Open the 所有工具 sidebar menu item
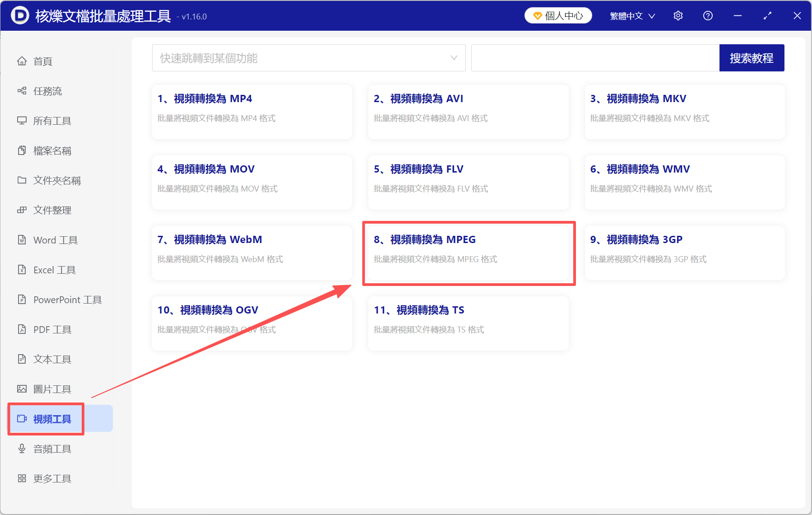Screen dimensions: 812x515 60,121
